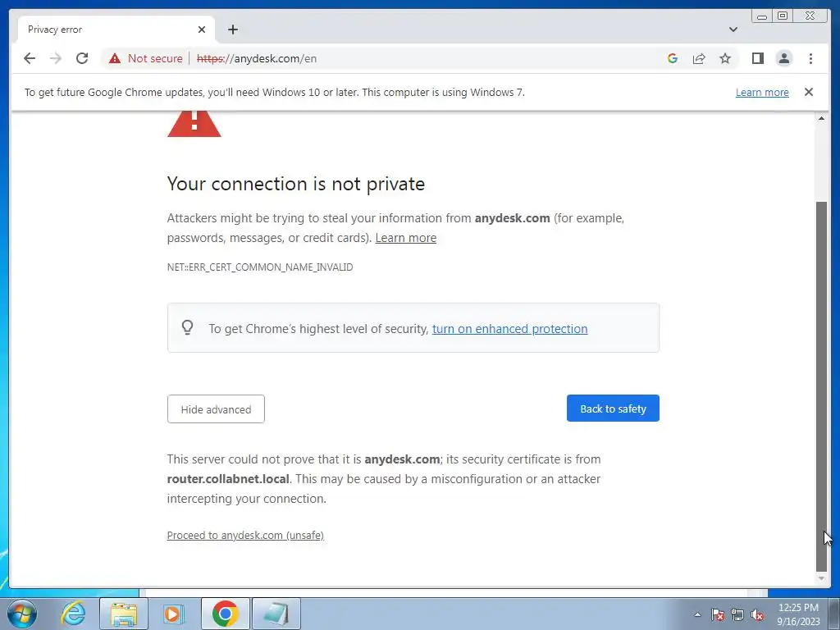Show hidden tray icons arrow
840x630 pixels.
[697, 614]
